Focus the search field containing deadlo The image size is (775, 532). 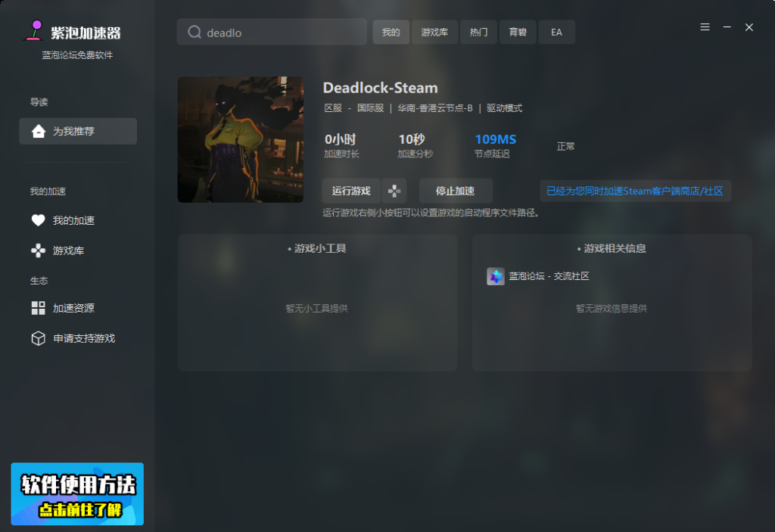coord(272,32)
